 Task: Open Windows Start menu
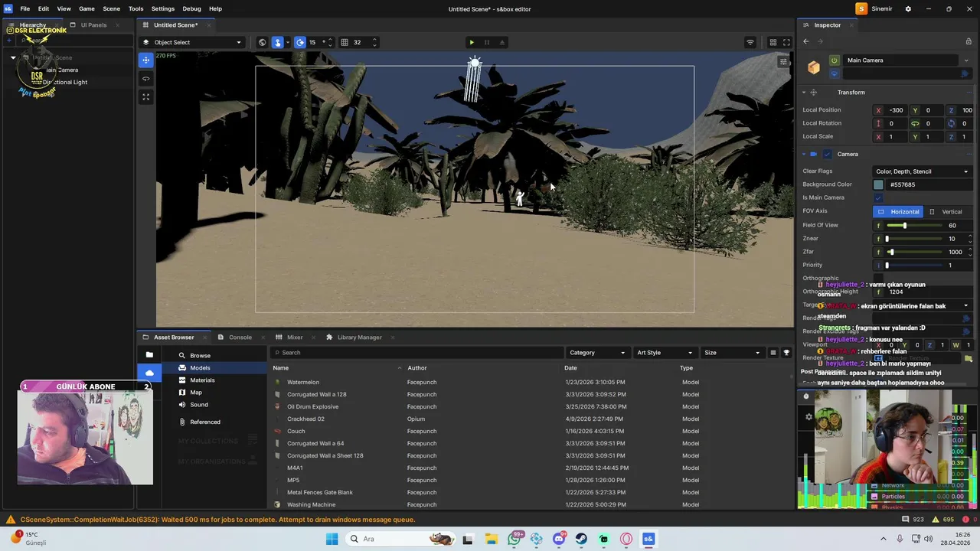332,539
